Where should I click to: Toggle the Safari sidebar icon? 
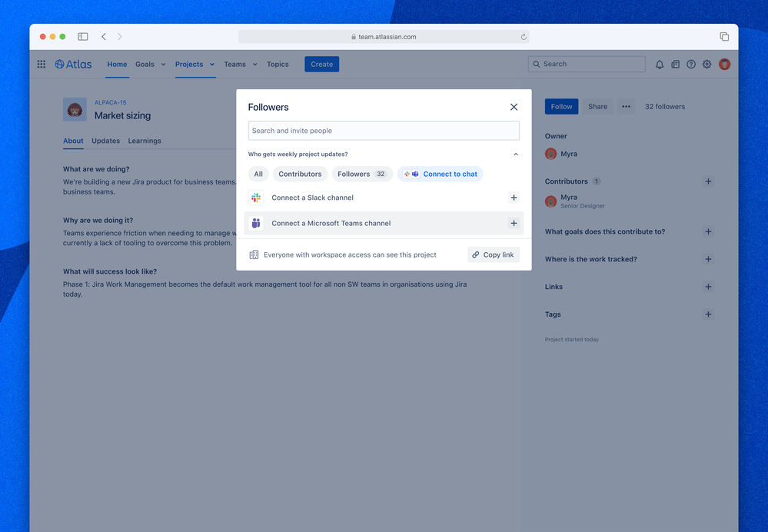pos(83,37)
